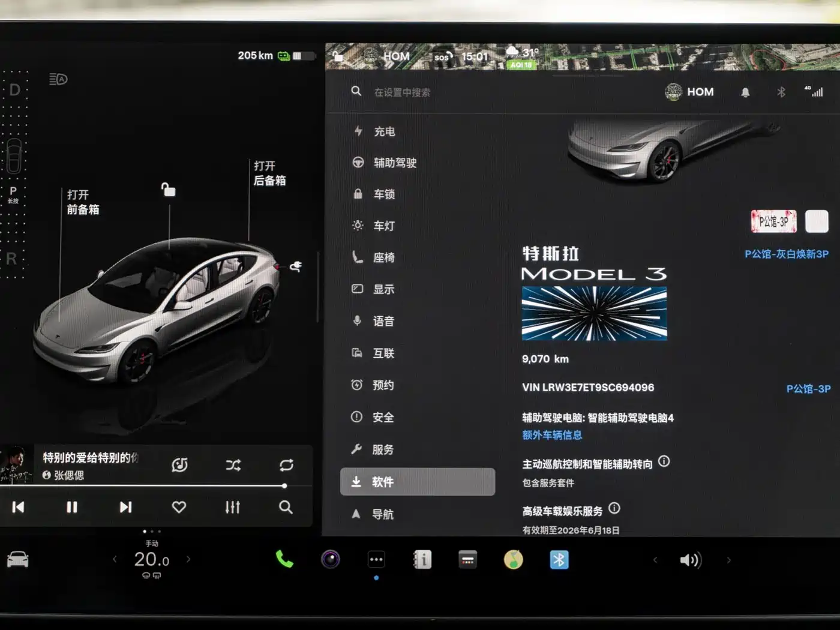840x630 pixels.
Task: Open the green music app icon
Action: pos(513,560)
